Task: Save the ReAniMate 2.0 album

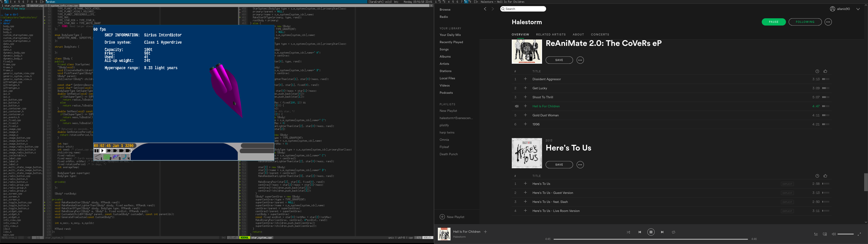Action: point(559,60)
